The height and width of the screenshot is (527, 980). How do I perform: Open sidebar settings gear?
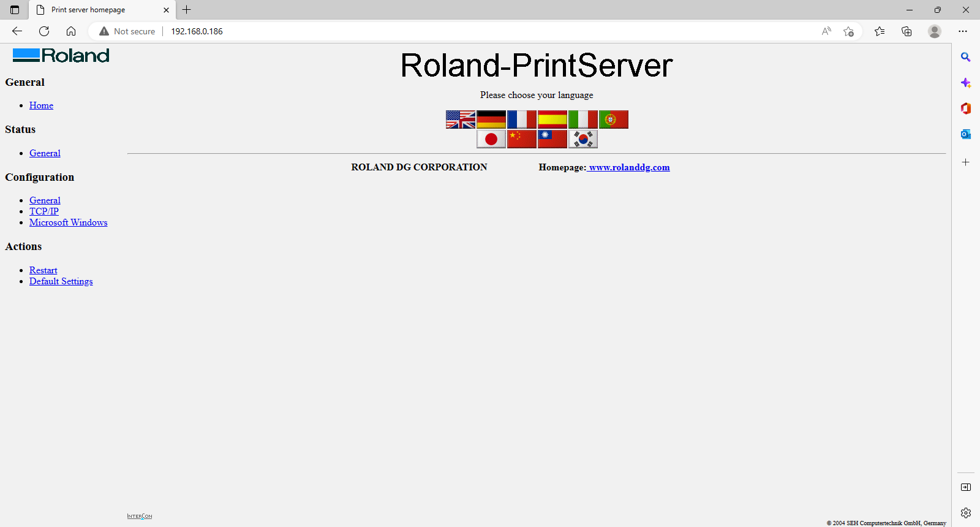(966, 513)
